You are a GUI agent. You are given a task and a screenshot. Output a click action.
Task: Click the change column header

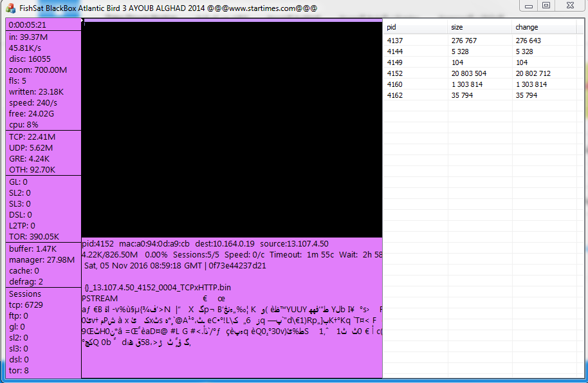pos(544,27)
